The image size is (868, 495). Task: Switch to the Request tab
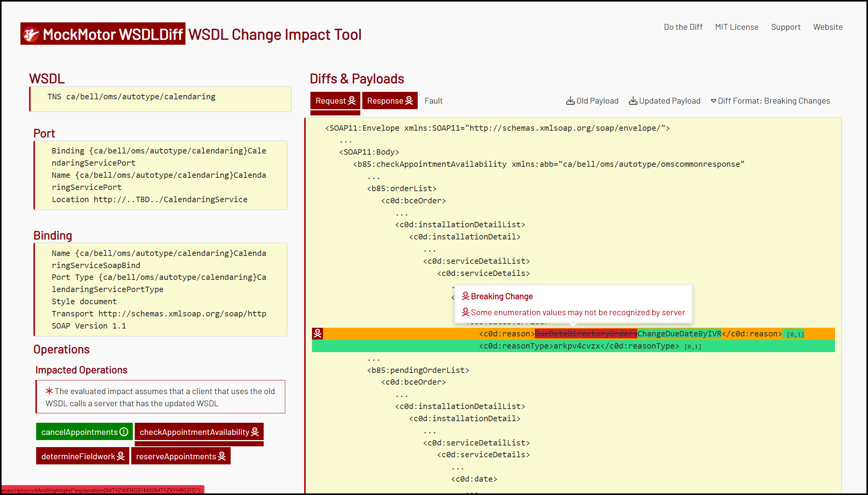coord(335,101)
